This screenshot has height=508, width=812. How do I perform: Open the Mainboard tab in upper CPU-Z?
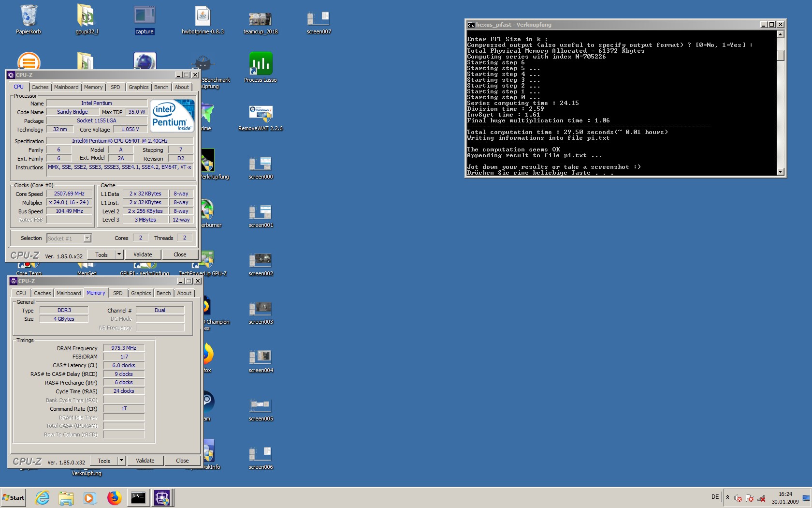pos(66,87)
